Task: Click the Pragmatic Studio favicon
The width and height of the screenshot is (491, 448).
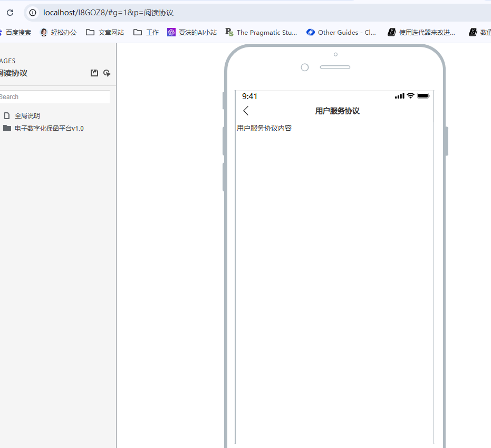Action: pos(229,32)
